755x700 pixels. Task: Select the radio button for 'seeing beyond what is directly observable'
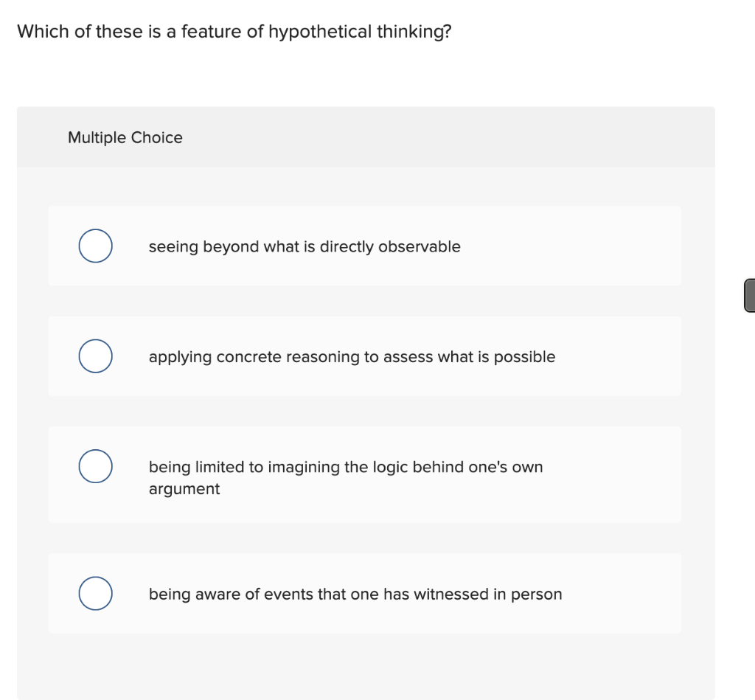(x=95, y=246)
